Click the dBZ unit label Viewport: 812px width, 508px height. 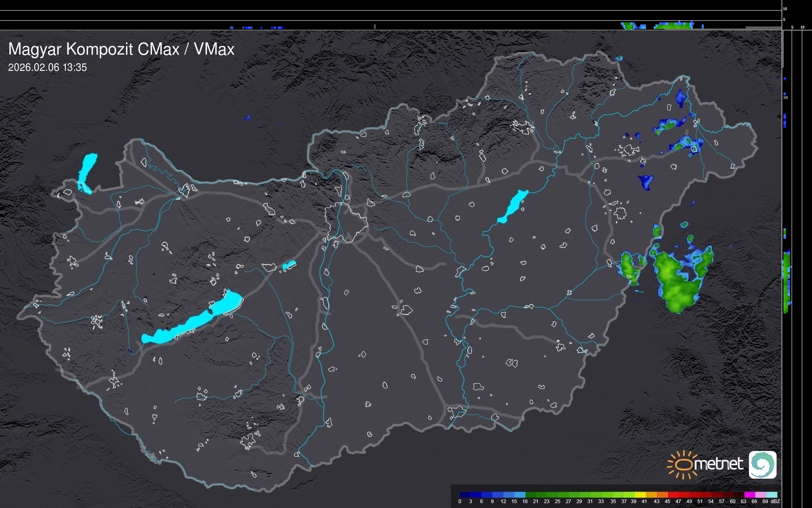pos(775,501)
